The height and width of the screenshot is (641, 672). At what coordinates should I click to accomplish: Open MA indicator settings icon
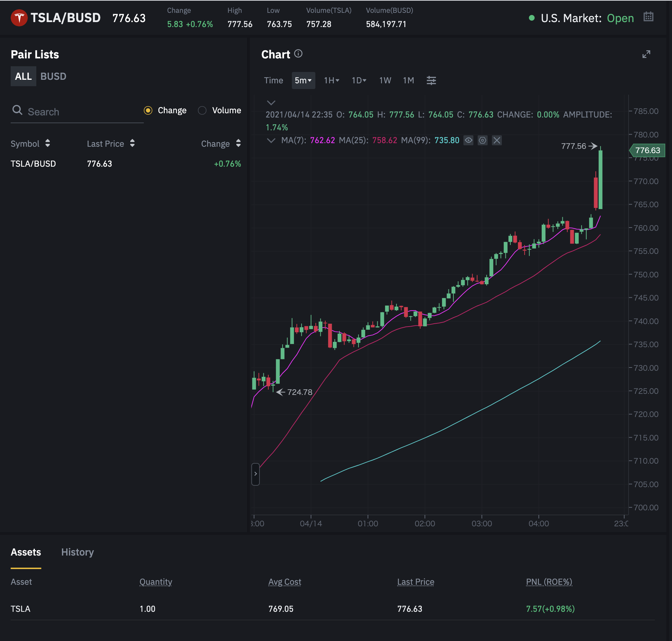point(482,140)
